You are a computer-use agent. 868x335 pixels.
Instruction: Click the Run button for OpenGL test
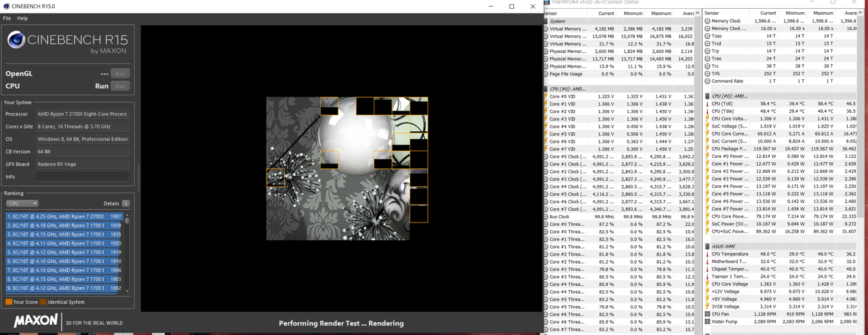[120, 74]
